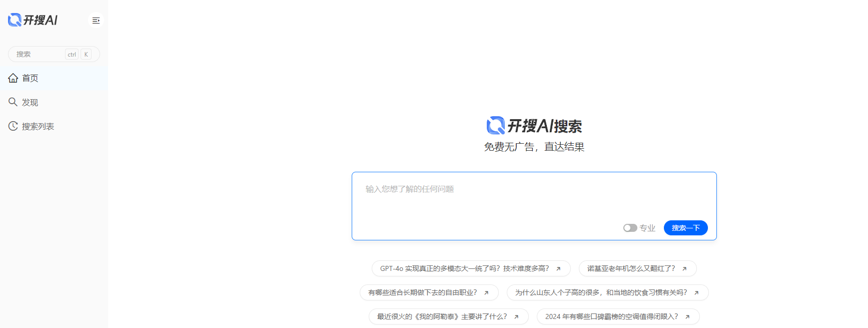Click the K key hint in search
This screenshot has height=328, width=868.
tap(86, 55)
